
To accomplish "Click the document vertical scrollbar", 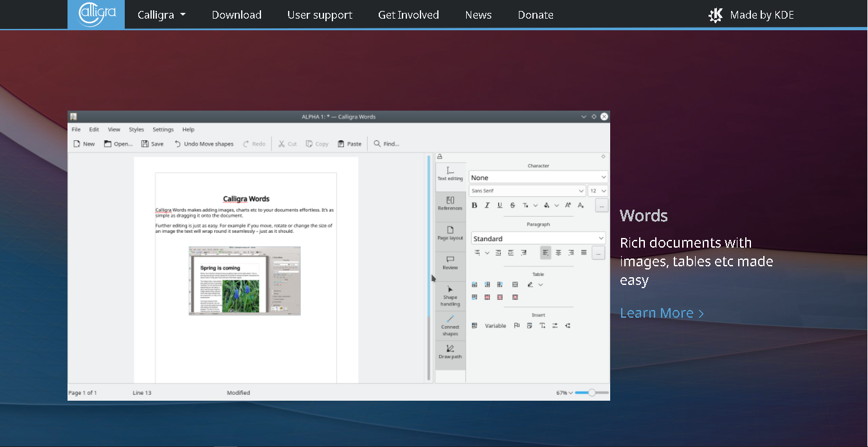I will 429,267.
